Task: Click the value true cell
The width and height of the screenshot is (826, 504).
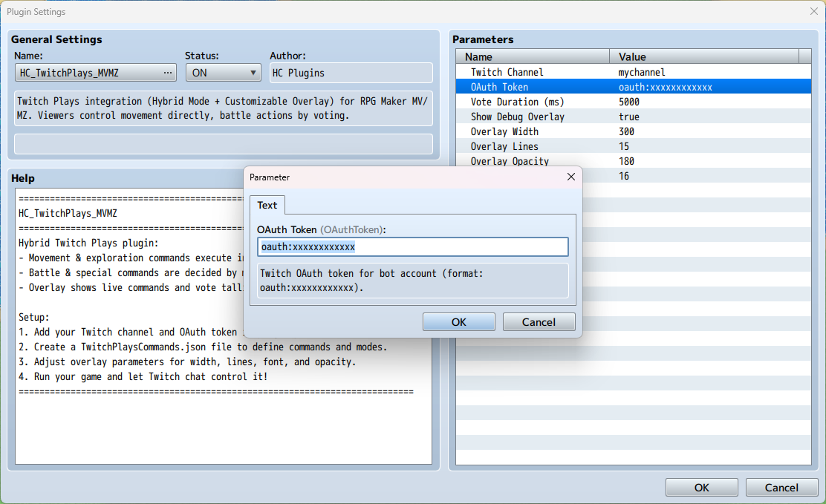Action: 629,117
